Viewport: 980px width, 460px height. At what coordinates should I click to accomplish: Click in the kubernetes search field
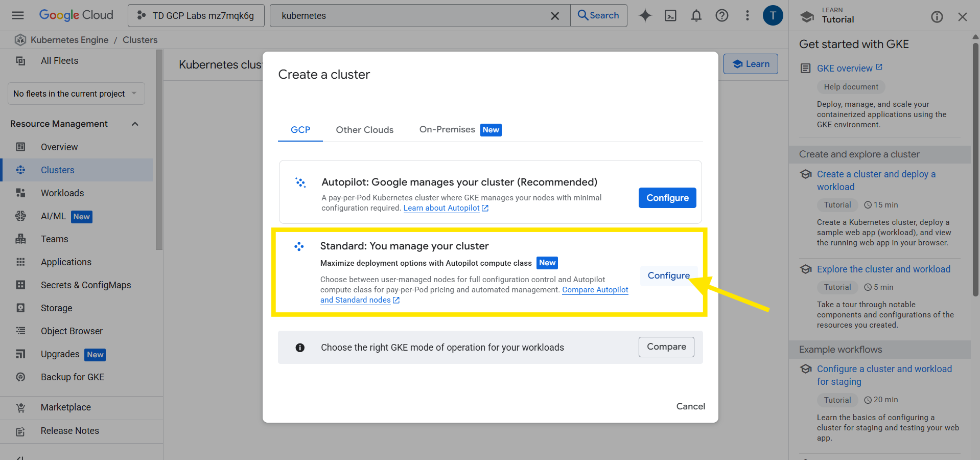(x=409, y=16)
